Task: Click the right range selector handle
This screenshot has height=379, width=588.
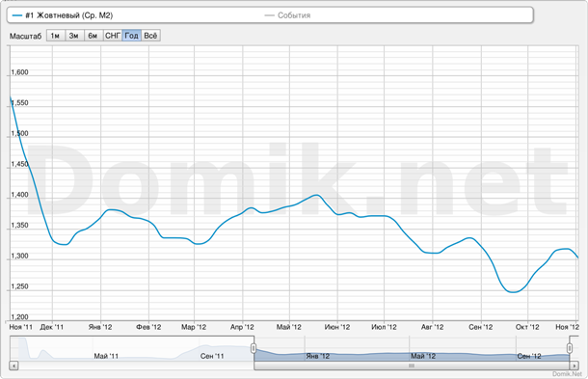Action: pyautogui.click(x=570, y=348)
